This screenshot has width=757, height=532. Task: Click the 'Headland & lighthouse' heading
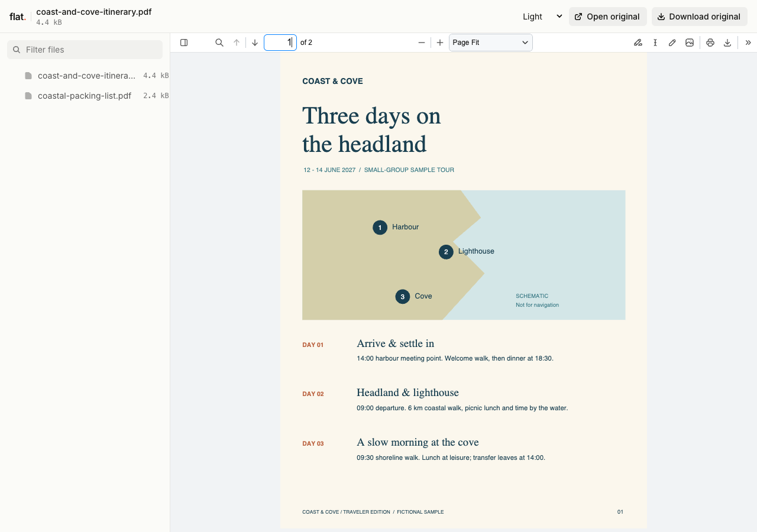(407, 392)
